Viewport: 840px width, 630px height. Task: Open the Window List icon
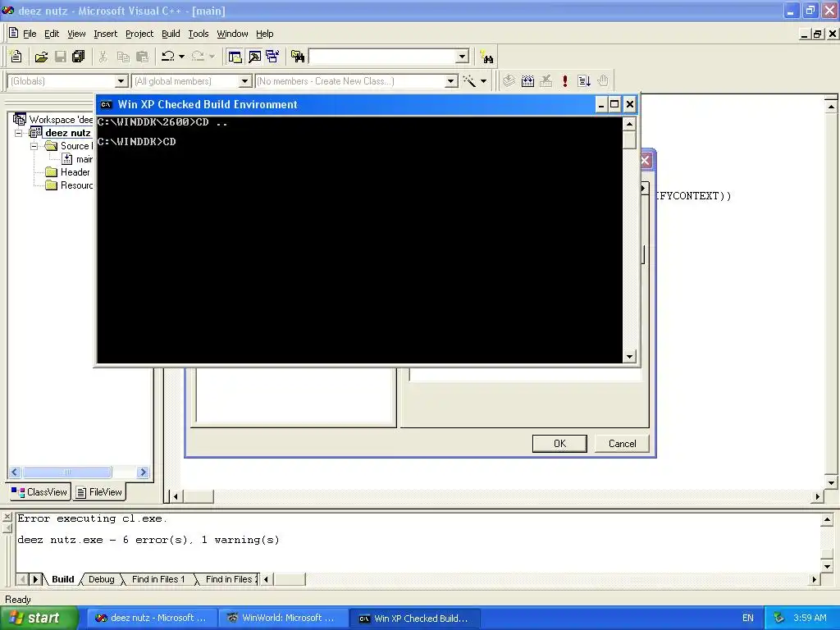click(x=272, y=57)
